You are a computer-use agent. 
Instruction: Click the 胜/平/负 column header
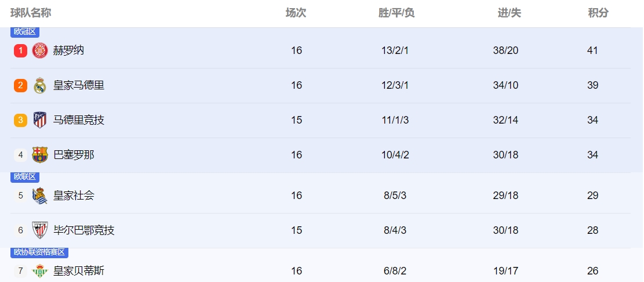[396, 13]
